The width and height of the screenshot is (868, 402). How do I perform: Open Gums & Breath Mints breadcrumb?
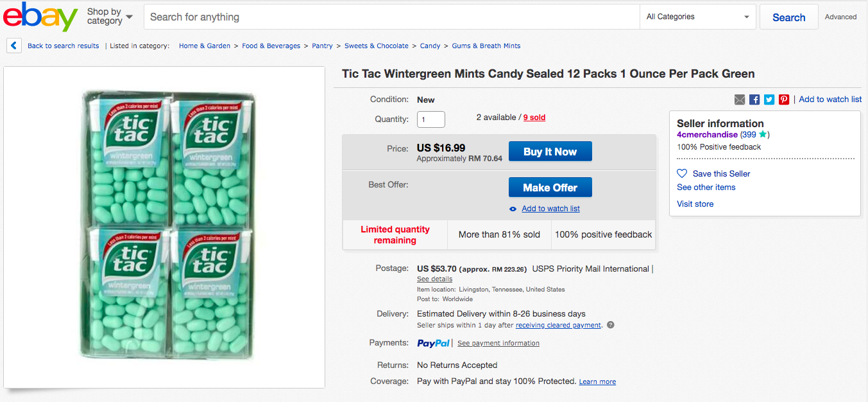tap(486, 46)
